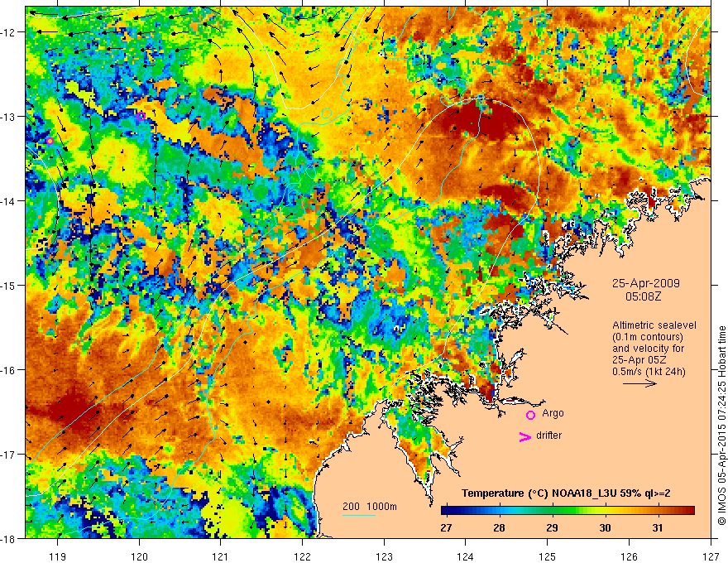Click latitude axis label -16
The image size is (728, 563).
9,370
